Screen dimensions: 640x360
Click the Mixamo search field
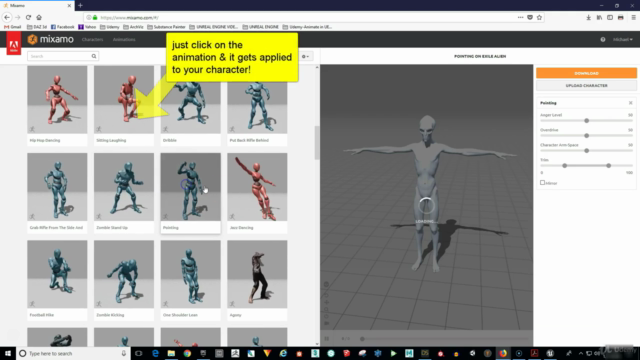click(62, 56)
